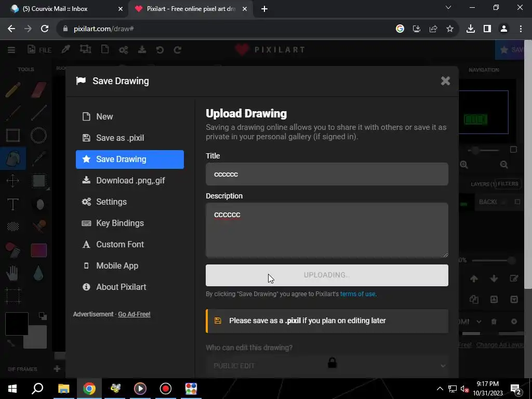Click the Description text area
Viewport: 532px width, 399px height.
pos(327,230)
